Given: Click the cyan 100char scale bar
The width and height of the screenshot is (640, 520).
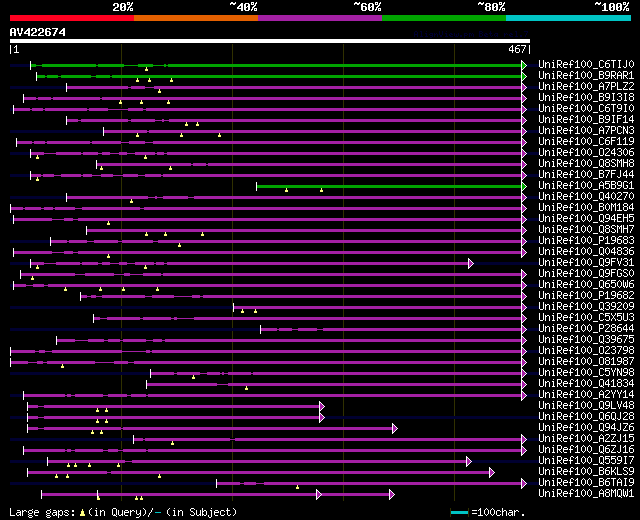Looking at the screenshot, I should click(459, 512).
